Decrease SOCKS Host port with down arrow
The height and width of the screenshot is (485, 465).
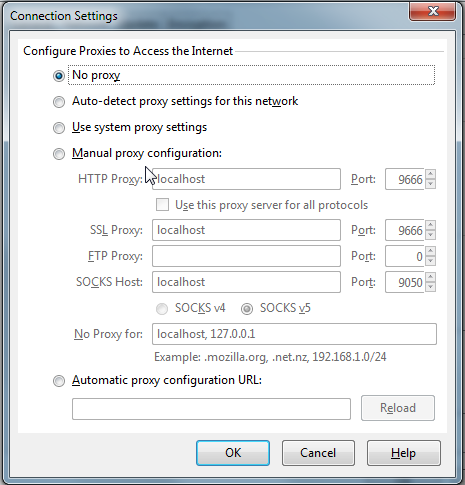[430, 287]
